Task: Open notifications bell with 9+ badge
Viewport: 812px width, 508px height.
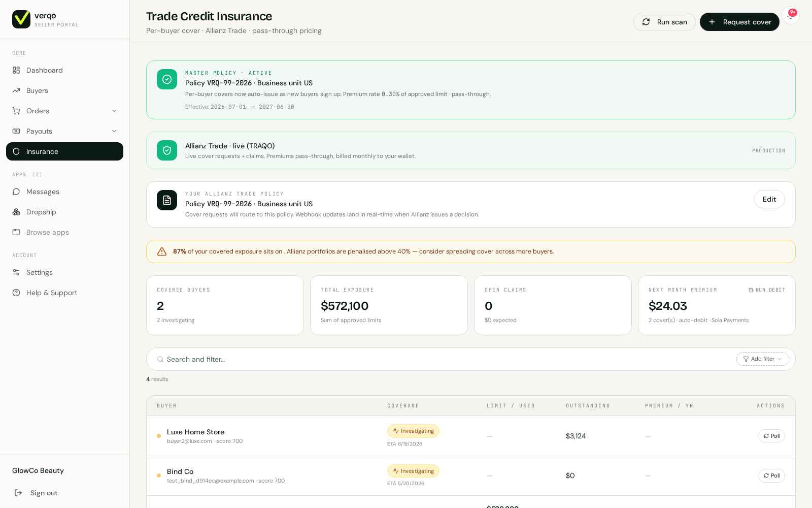Action: [x=790, y=16]
